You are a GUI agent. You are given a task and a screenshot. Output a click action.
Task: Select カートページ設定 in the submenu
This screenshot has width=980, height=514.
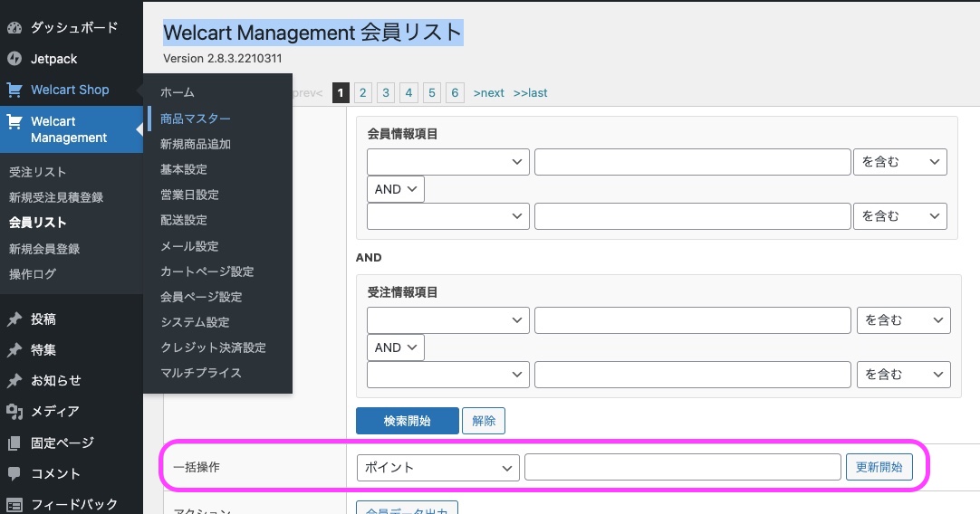207,271
